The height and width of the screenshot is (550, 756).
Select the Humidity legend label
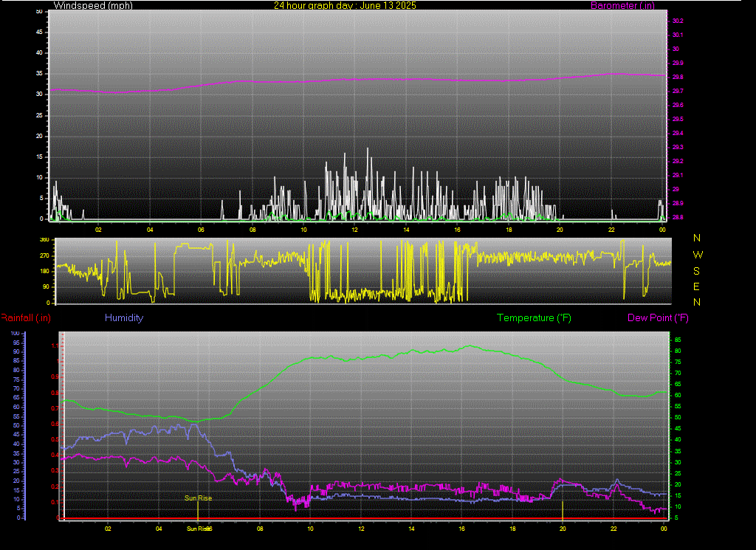tap(124, 317)
